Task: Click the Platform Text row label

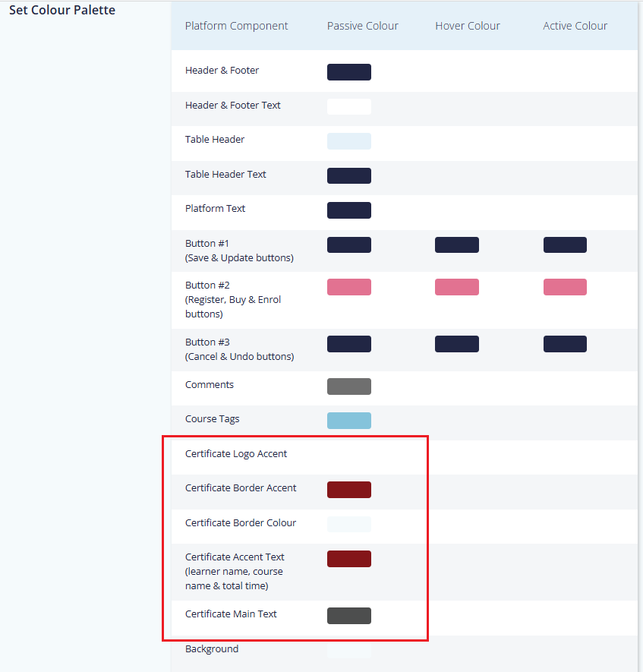Action: 215,209
